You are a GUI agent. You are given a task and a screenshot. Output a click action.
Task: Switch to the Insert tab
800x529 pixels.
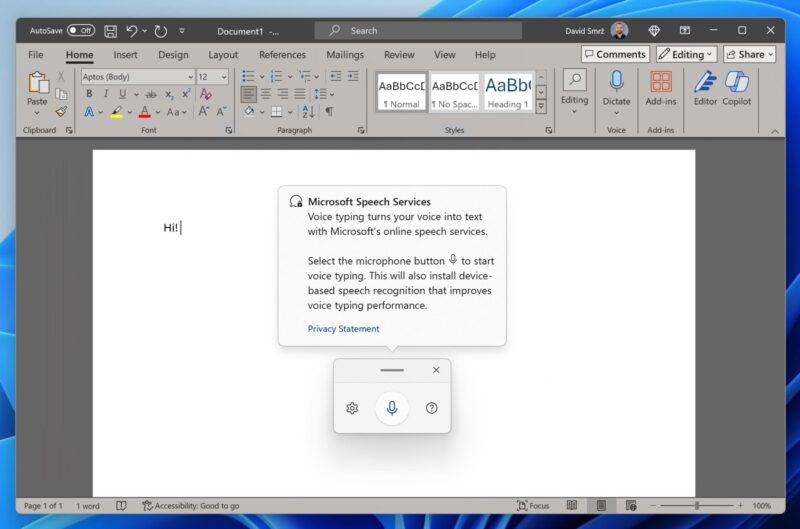point(126,55)
